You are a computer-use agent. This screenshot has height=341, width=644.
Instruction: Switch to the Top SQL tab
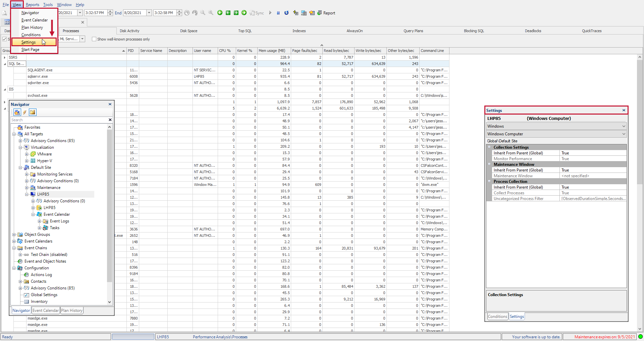pyautogui.click(x=245, y=30)
